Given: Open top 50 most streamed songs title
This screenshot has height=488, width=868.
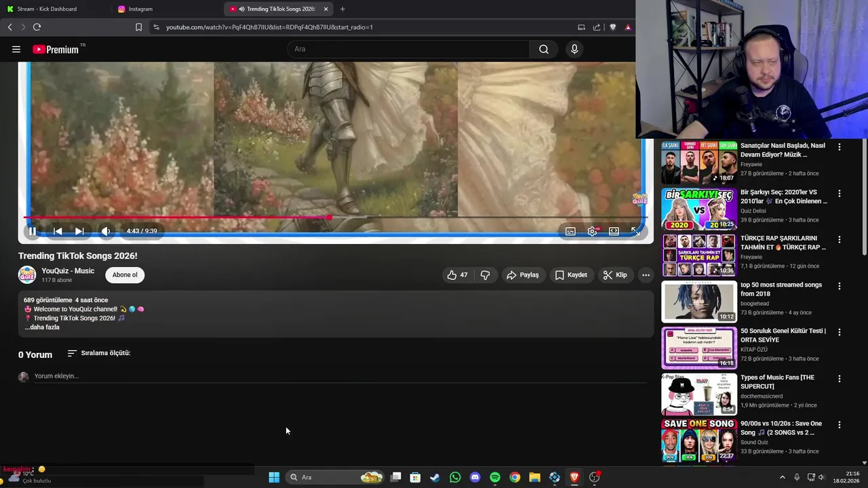Looking at the screenshot, I should click(781, 289).
